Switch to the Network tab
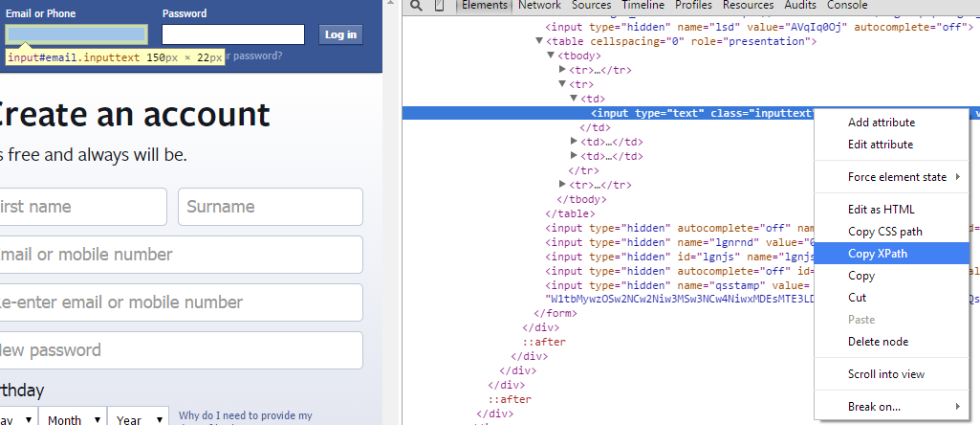Screen dimensions: 980x425 click(539, 5)
